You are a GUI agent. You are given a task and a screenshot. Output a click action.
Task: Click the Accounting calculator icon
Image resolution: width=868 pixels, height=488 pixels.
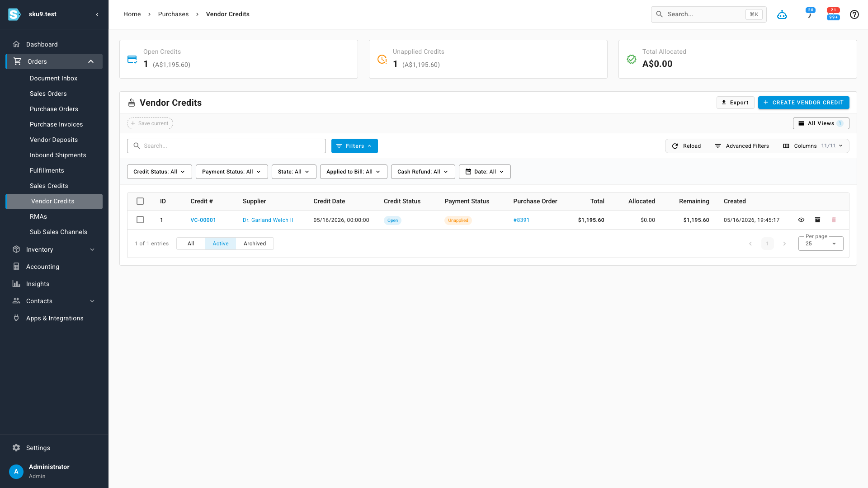16,267
